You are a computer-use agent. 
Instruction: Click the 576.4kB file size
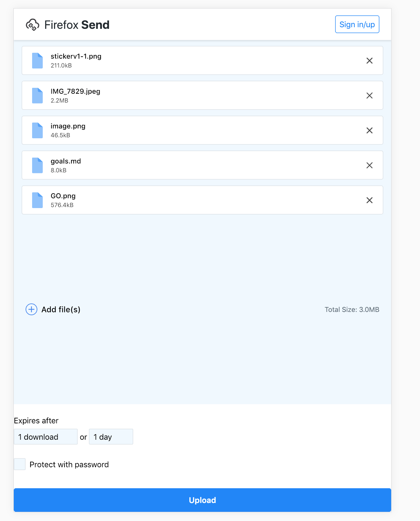[x=62, y=205]
